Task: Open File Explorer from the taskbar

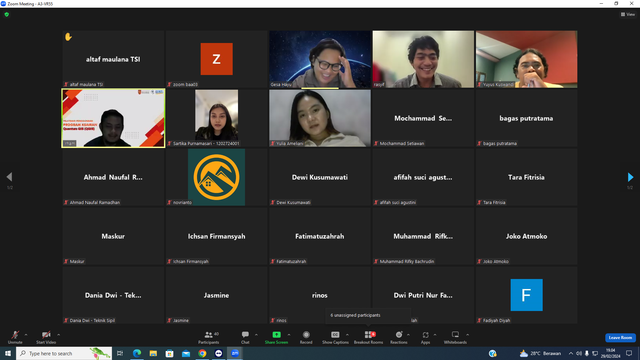Action: [x=153, y=353]
